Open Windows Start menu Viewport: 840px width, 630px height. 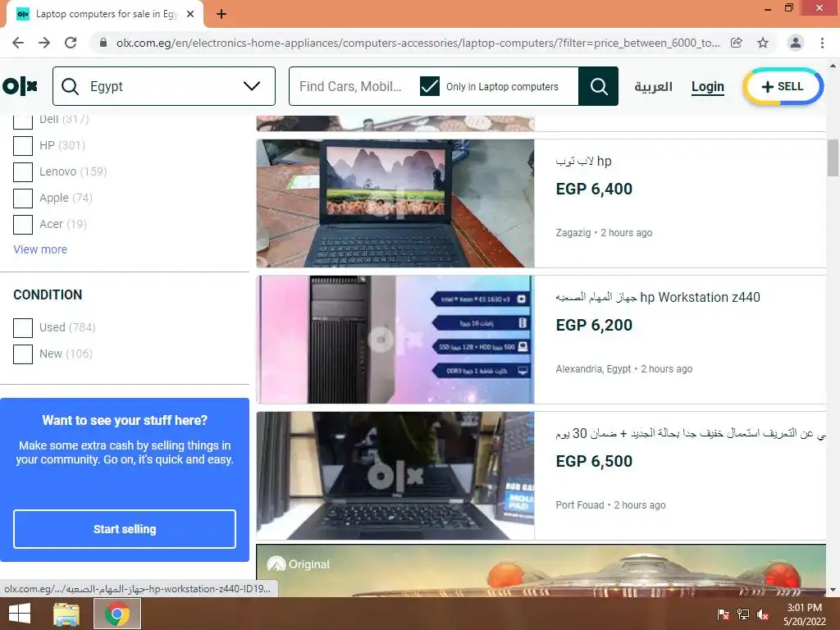coord(20,614)
